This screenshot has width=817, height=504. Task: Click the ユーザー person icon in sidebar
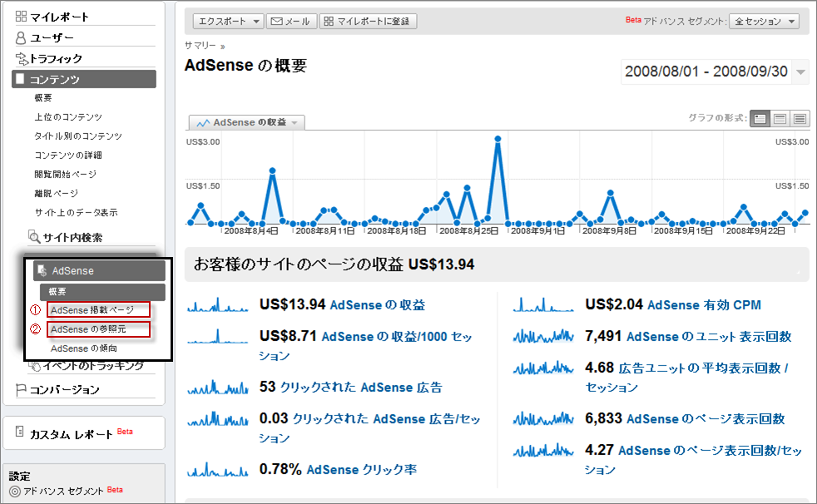click(x=21, y=37)
